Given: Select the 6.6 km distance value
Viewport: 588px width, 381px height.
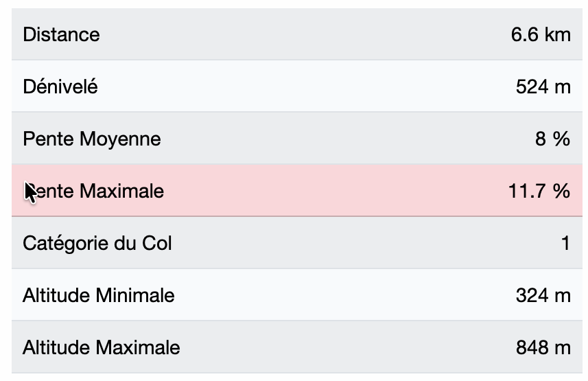Looking at the screenshot, I should click(541, 34).
